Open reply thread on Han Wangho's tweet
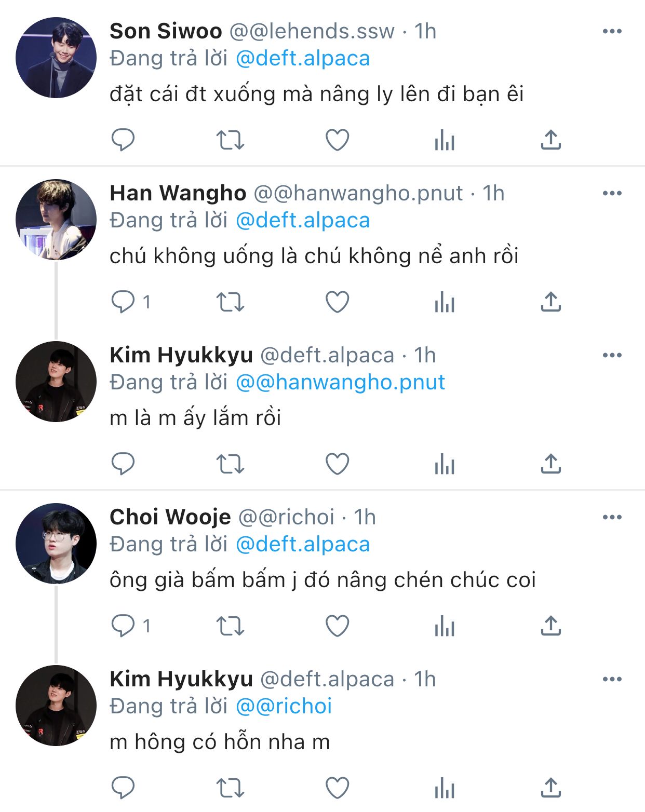 [x=123, y=302]
